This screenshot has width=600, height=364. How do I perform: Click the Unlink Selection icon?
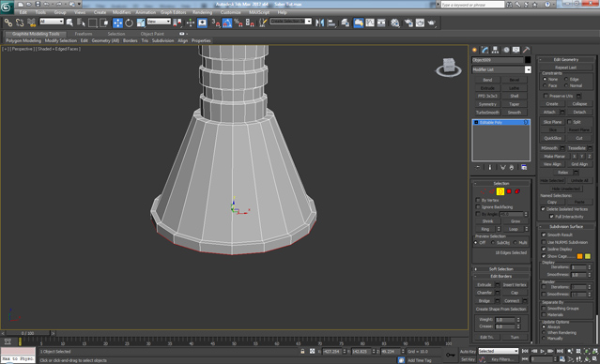click(x=20, y=23)
